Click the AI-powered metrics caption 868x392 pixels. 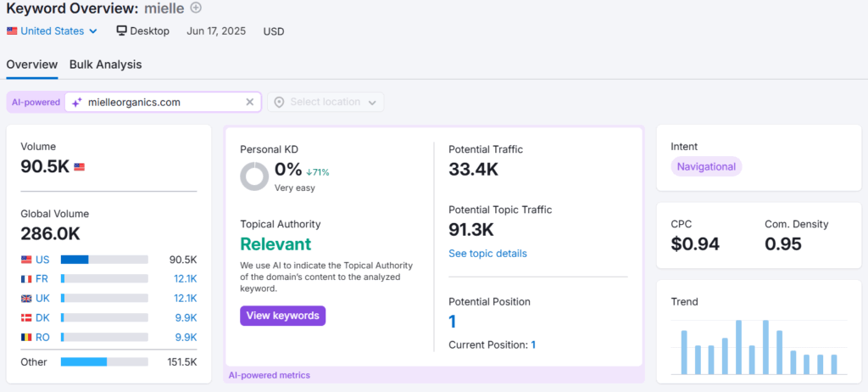pyautogui.click(x=270, y=375)
